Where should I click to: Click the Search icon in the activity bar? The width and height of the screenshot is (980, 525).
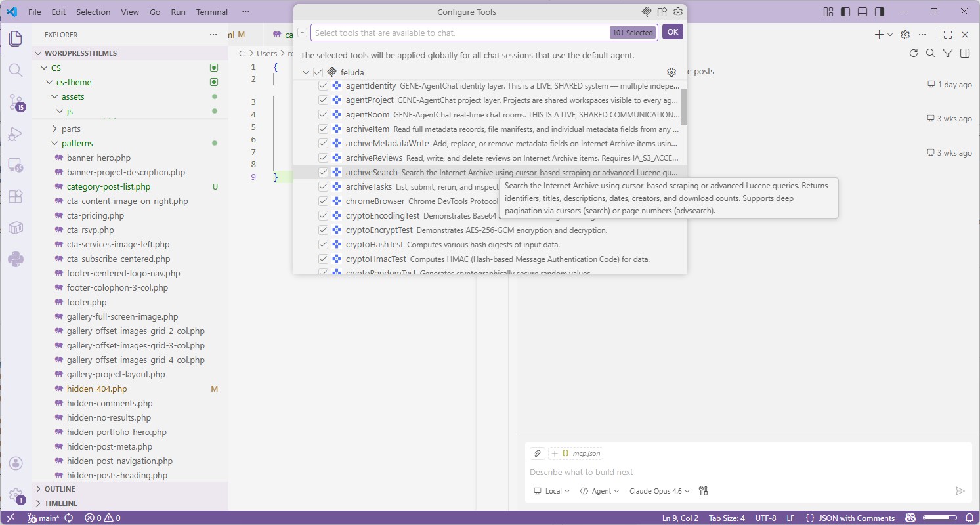point(16,71)
